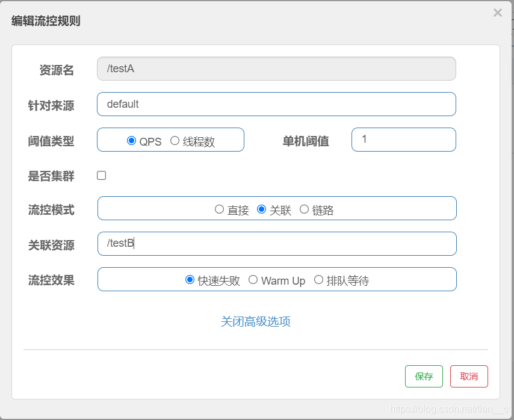Viewport: 514px width, 420px height.
Task: Click the 关联资源 input containing /testB
Action: tap(277, 244)
